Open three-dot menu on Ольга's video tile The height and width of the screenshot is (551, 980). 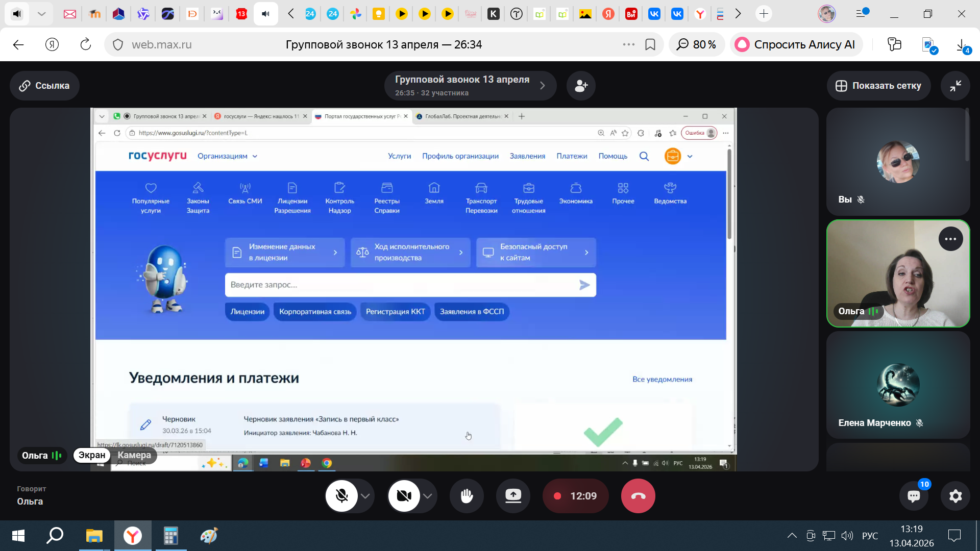[950, 239]
